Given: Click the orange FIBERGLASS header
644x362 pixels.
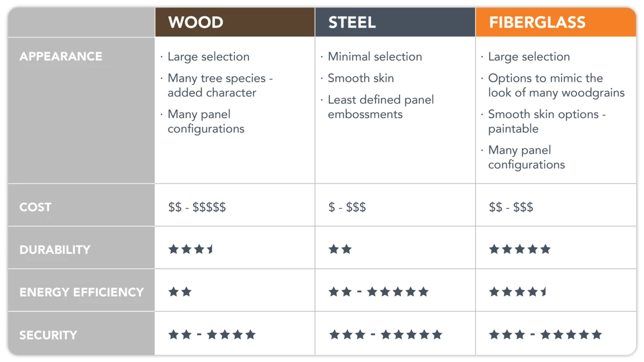Looking at the screenshot, I should [x=556, y=22].
